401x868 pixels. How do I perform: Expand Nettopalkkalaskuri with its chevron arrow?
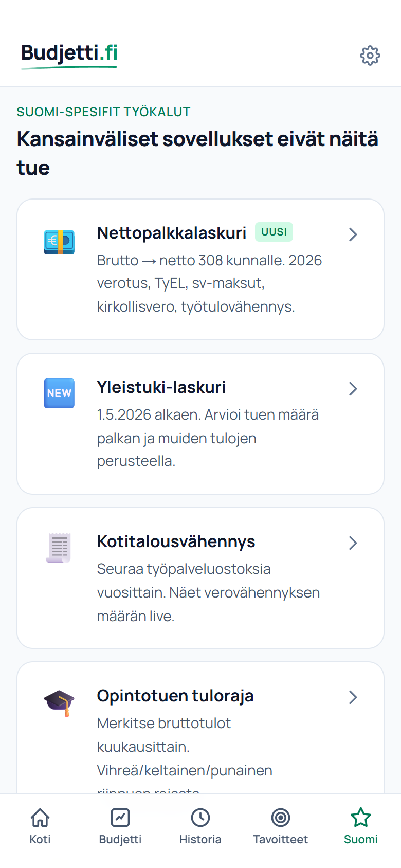(x=353, y=234)
